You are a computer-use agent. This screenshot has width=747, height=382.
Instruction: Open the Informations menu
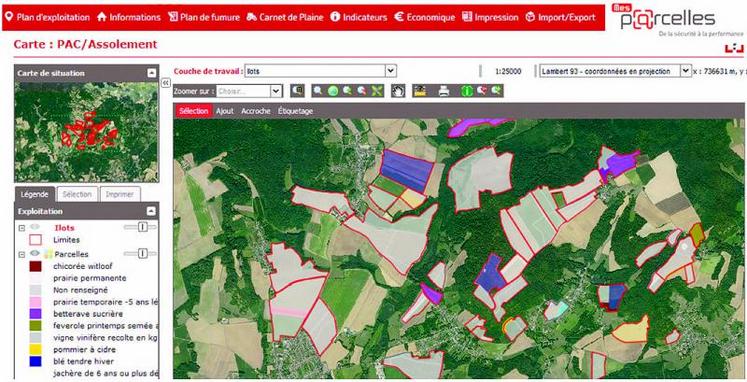click(129, 17)
